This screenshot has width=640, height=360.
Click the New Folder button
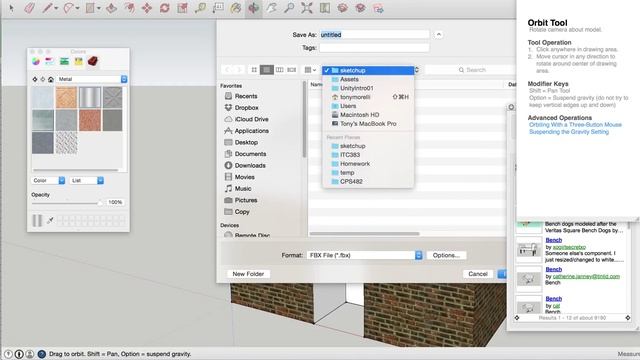pos(248,274)
